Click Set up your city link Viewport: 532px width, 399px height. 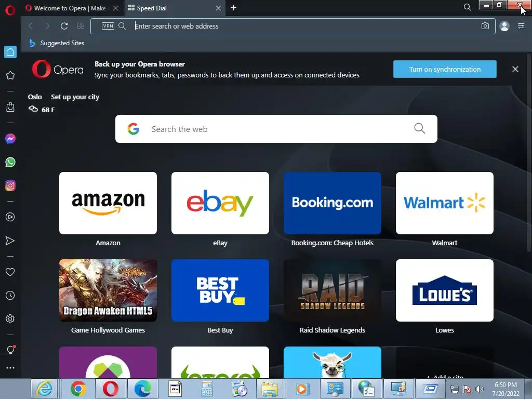click(x=75, y=97)
